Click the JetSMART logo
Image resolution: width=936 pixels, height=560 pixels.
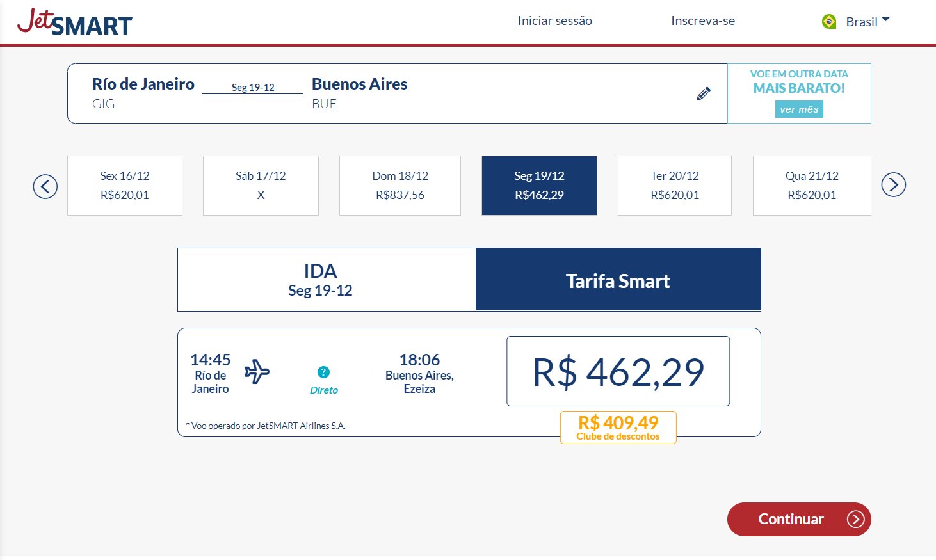75,22
